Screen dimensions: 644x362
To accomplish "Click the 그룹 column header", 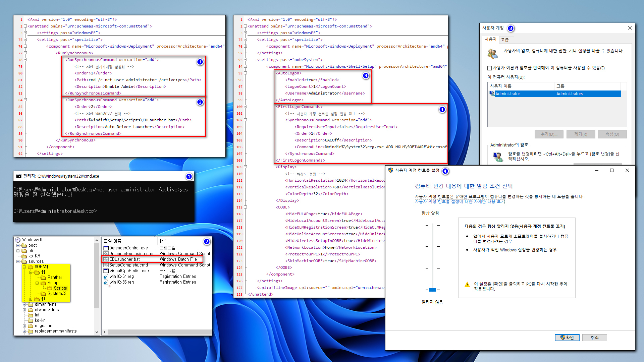I will [587, 86].
